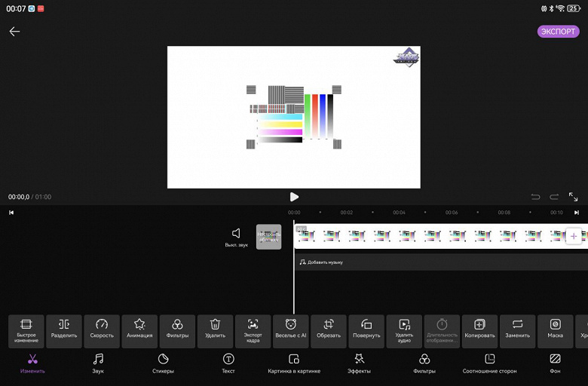
Task: Rotate clip with Повернуть
Action: (x=366, y=331)
